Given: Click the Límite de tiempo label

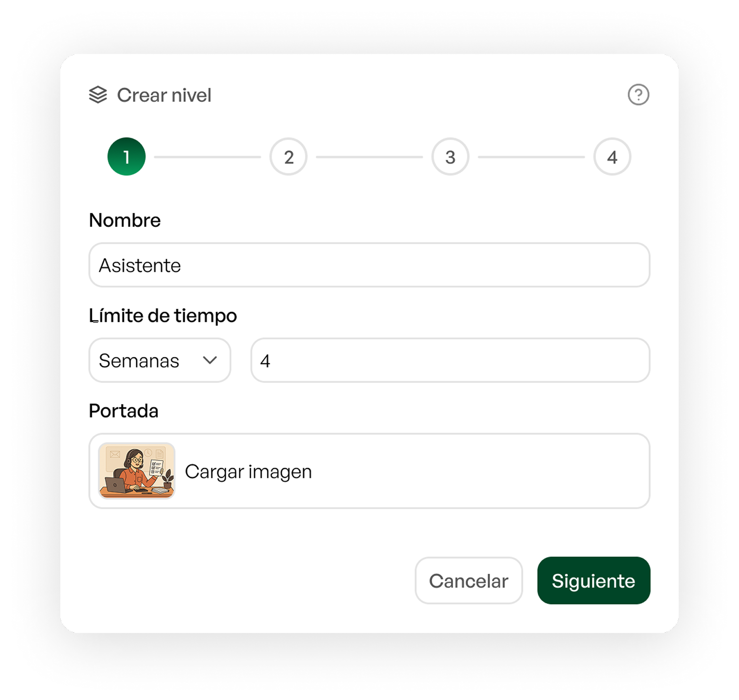Looking at the screenshot, I should pyautogui.click(x=163, y=315).
